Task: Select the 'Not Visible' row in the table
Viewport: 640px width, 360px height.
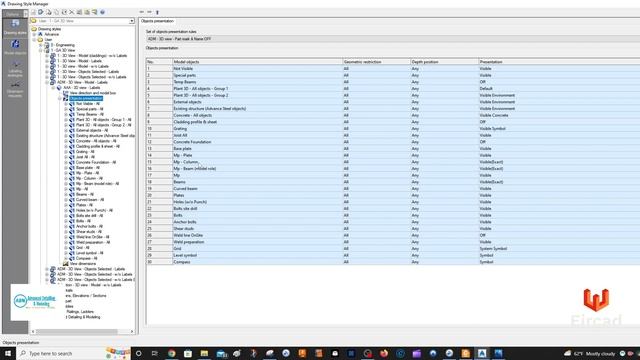Action: 393,69
